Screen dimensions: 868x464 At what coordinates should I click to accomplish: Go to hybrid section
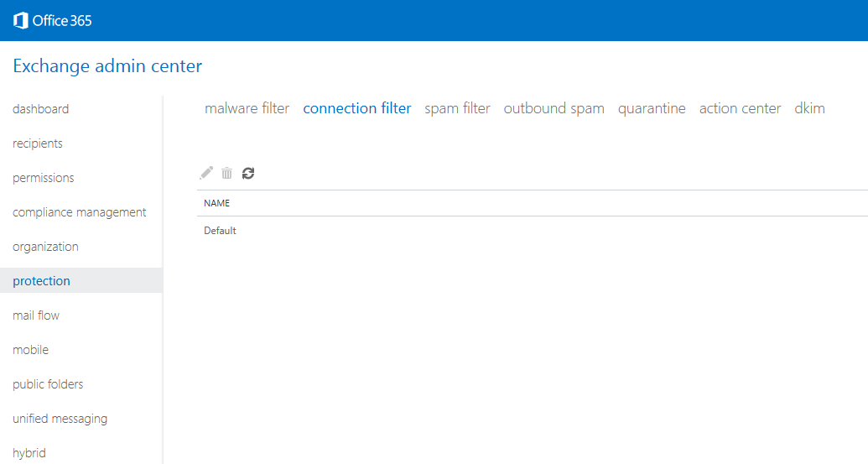point(29,453)
